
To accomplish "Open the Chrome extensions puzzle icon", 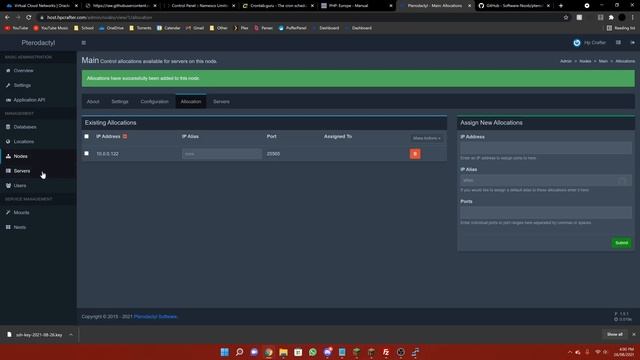I will pyautogui.click(x=611, y=18).
